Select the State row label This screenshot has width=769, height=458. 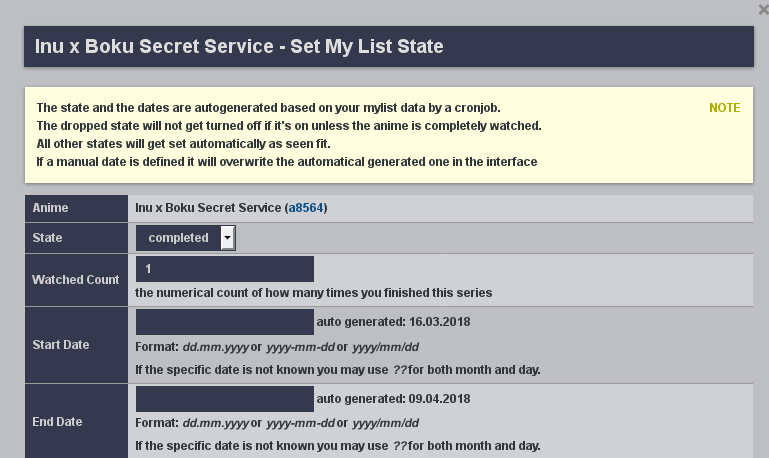click(x=47, y=238)
